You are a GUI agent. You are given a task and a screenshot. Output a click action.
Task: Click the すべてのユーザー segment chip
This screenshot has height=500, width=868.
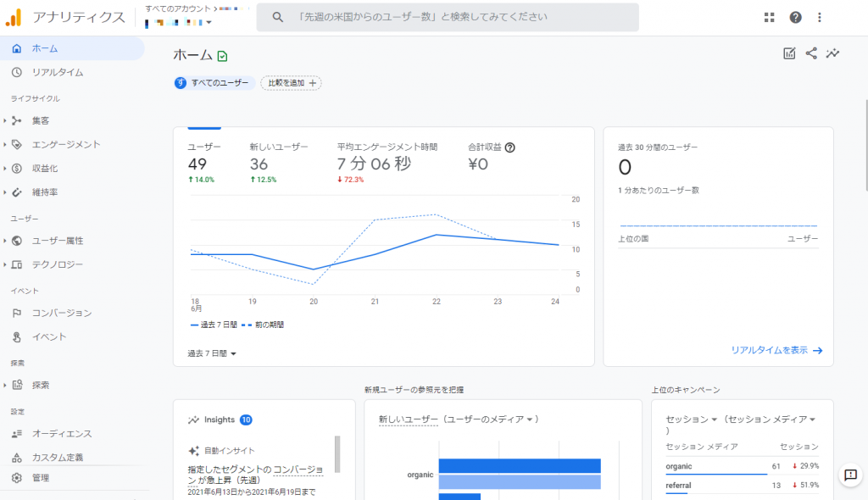pos(214,83)
